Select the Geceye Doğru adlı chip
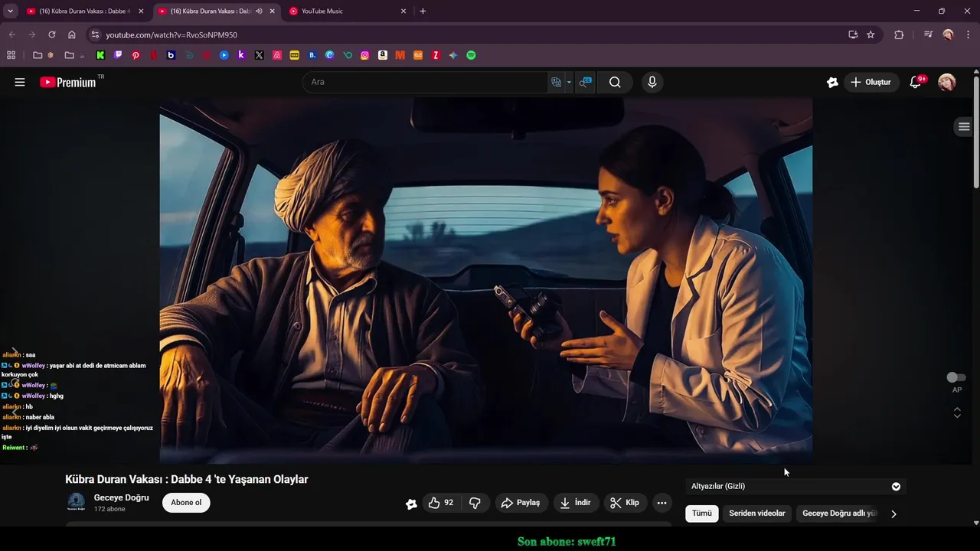Image resolution: width=980 pixels, height=551 pixels. 837,514
